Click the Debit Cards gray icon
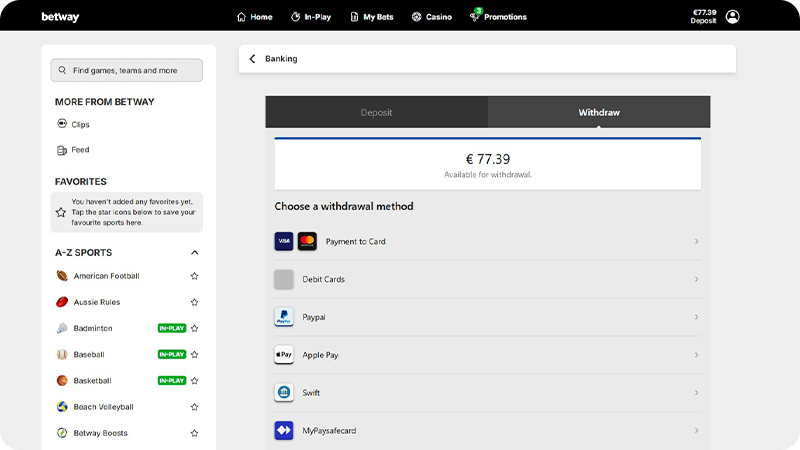Screen dimensions: 800x450 tap(284, 279)
